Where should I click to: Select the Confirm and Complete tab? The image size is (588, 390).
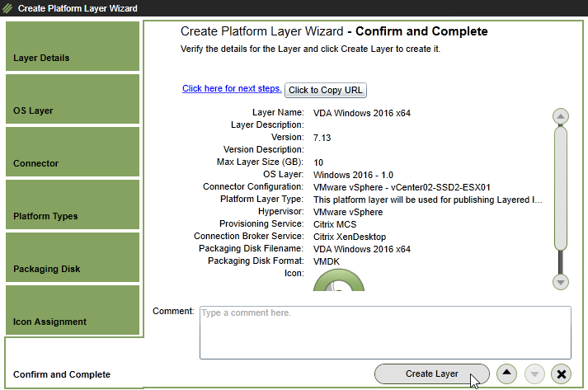click(x=73, y=363)
